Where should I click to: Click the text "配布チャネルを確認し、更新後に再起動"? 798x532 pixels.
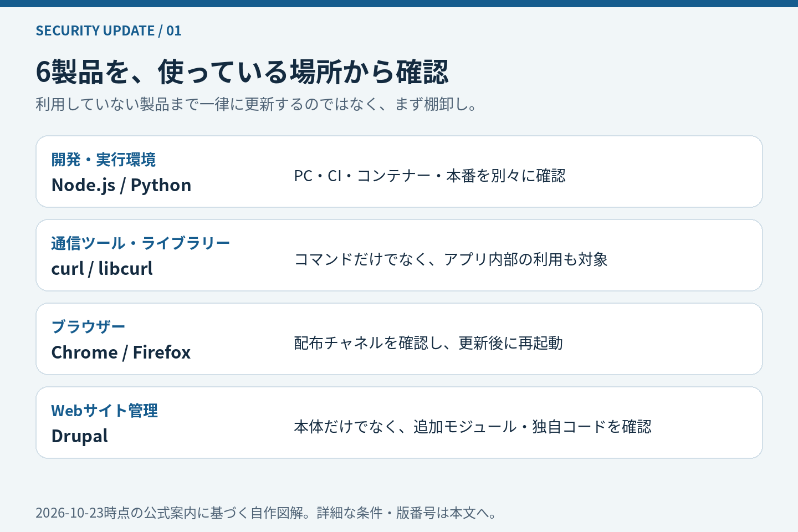(x=428, y=343)
